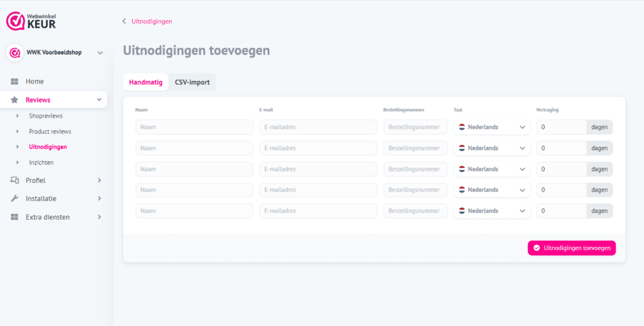
Task: Click the back arrow beside Uitnodigingen
Action: (125, 21)
